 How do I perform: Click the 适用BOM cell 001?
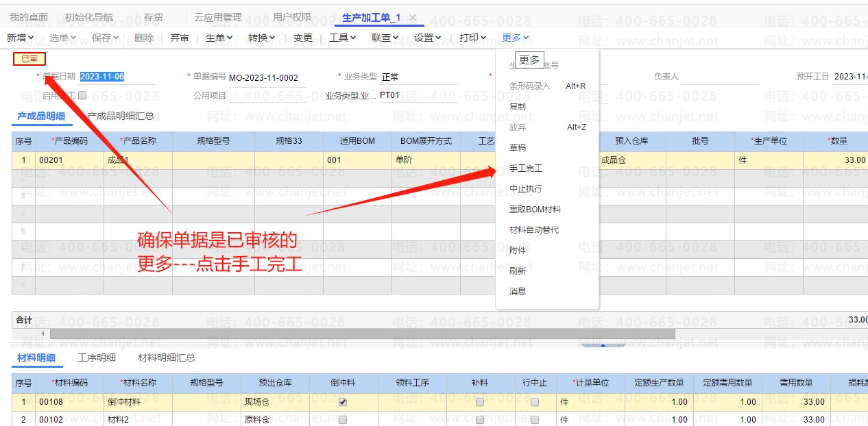357,160
